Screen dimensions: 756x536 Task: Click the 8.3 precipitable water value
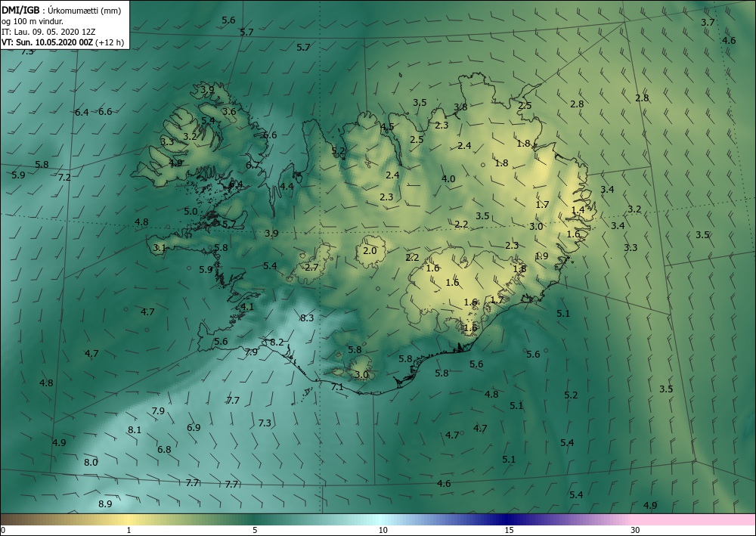point(307,318)
